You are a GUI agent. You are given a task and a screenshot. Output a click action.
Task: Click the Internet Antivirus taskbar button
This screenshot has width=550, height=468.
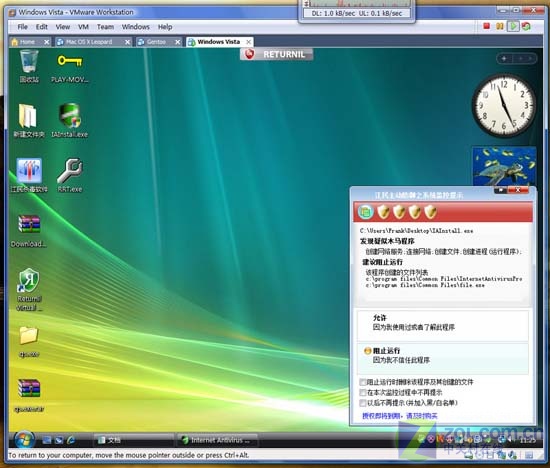click(217, 440)
